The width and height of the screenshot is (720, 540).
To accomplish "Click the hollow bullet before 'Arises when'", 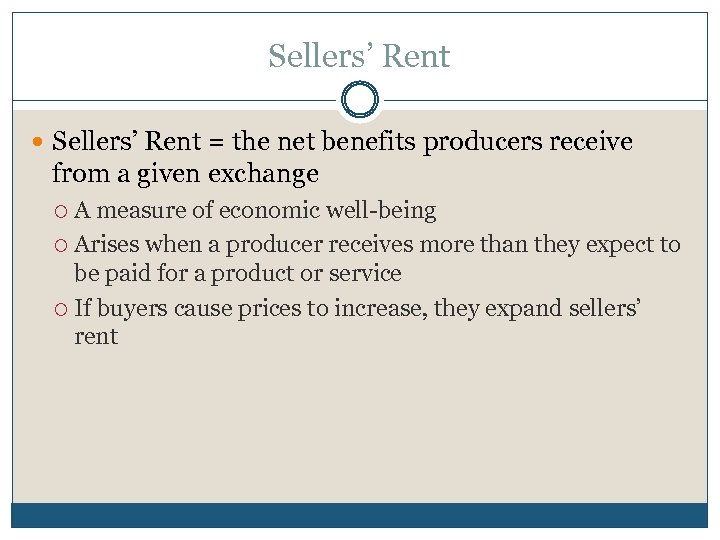I will click(61, 245).
